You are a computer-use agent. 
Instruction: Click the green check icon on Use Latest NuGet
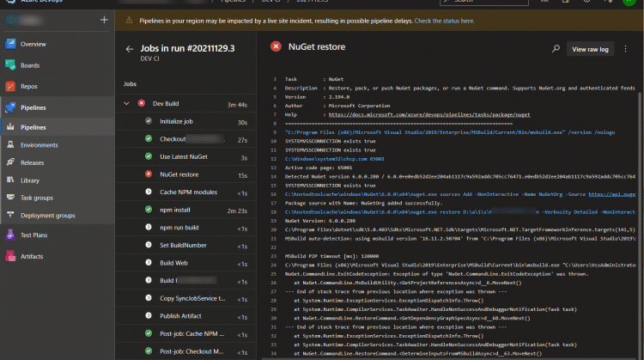(149, 156)
